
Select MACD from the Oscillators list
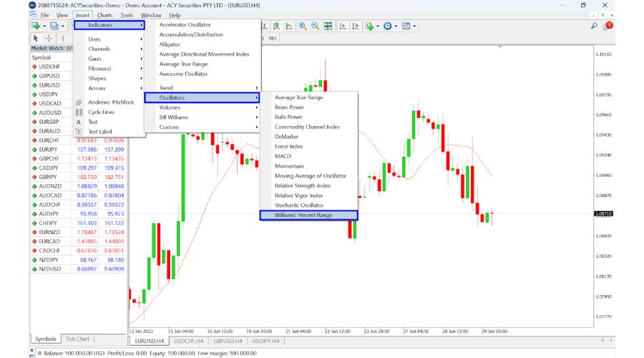tap(283, 156)
